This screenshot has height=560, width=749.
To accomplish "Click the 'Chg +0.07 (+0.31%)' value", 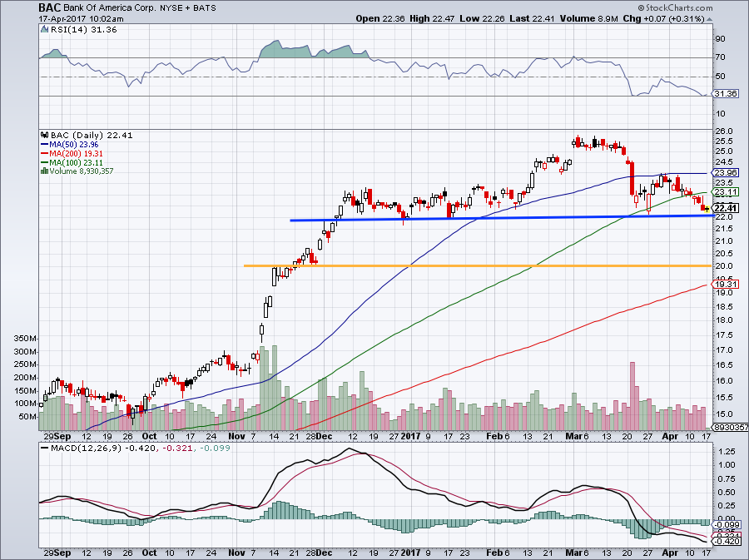I will [x=663, y=18].
